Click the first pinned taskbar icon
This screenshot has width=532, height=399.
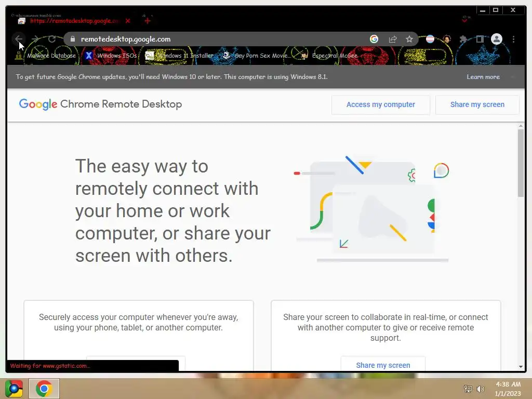14,389
